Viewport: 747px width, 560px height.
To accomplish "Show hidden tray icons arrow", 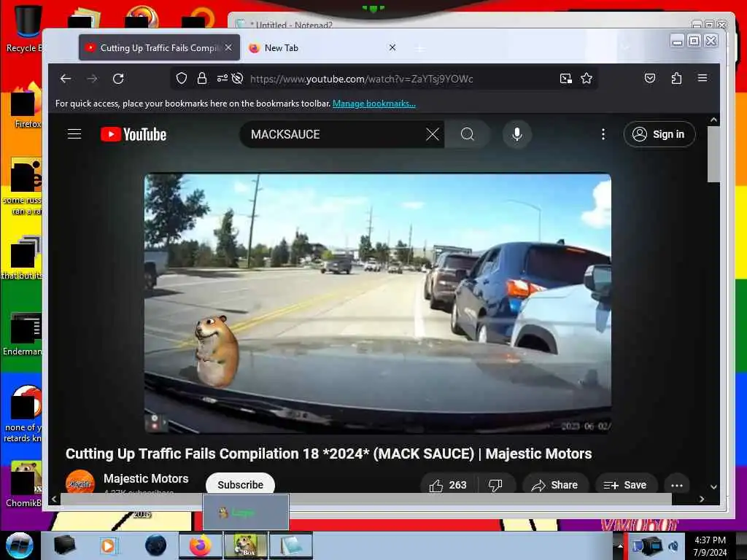I will 620,545.
